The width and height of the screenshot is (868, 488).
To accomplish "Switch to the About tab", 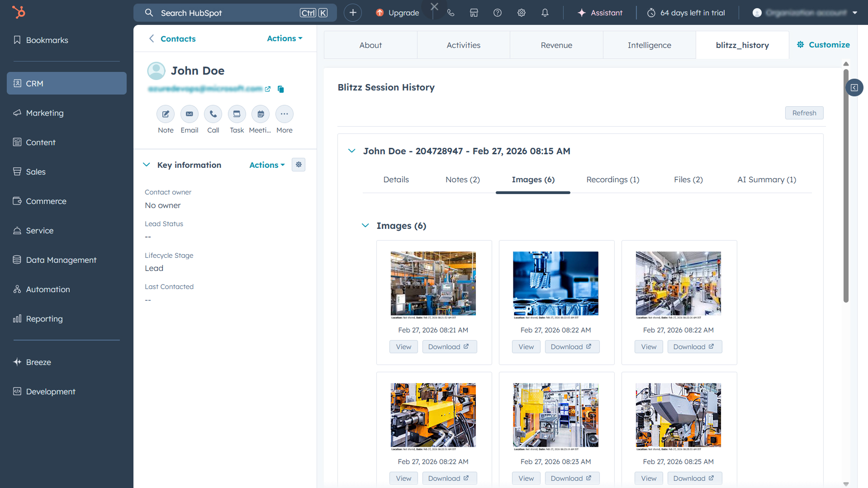I will pyautogui.click(x=370, y=45).
